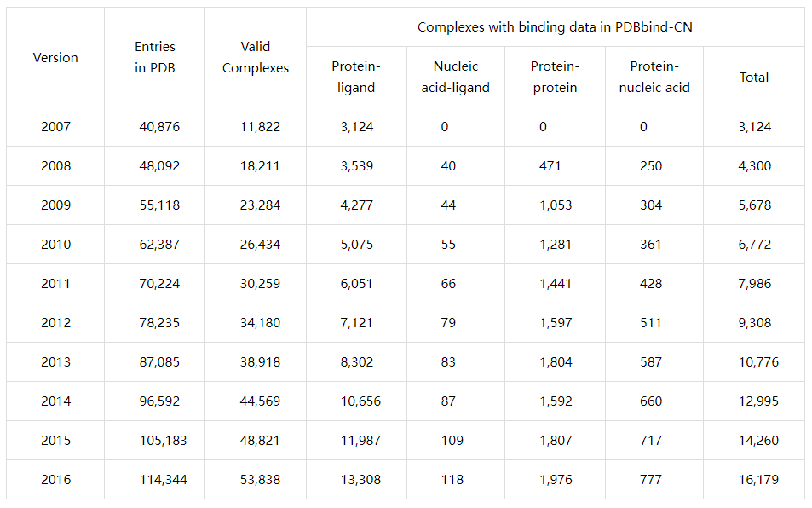Click the Protein-ligand column header
Screen dimensions: 812x508
356,77
